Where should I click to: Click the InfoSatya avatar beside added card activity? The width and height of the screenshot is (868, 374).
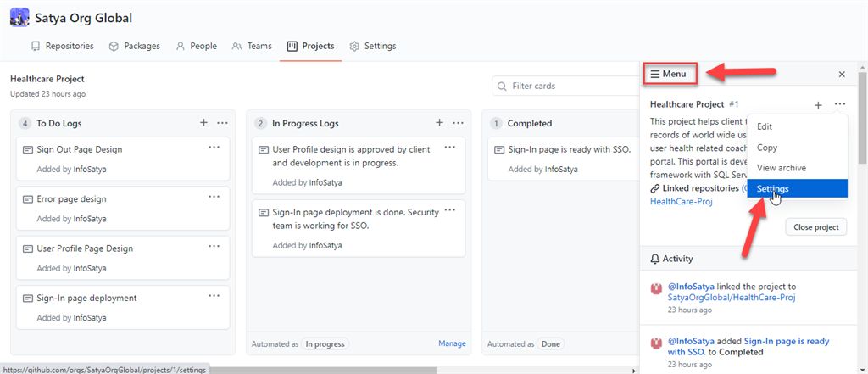pos(656,343)
